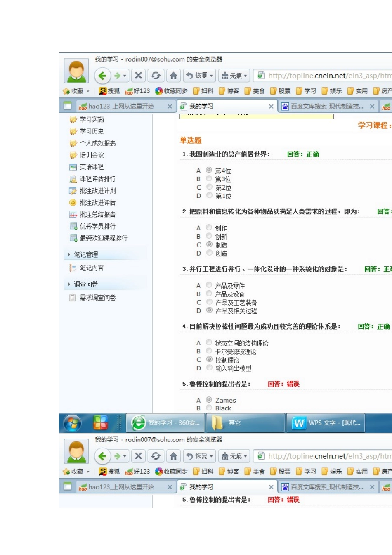This screenshot has width=392, height=555.
Task: Open 娱乐 bookmark folder in lower bookmarks bar
Action: click(332, 472)
